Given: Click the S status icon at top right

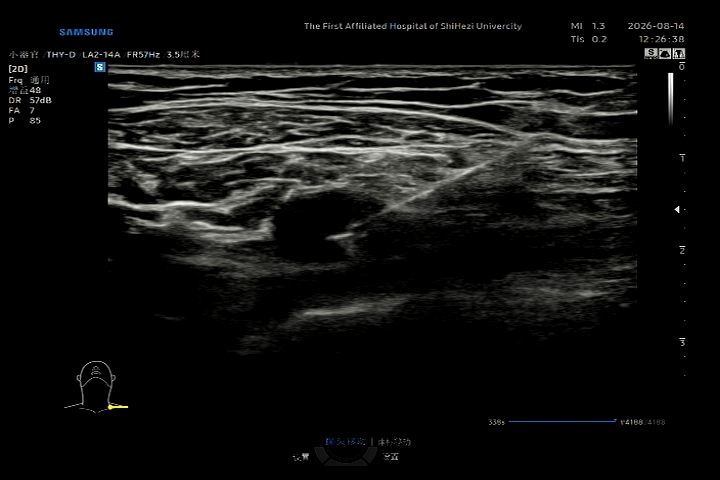Looking at the screenshot, I should pyautogui.click(x=651, y=53).
